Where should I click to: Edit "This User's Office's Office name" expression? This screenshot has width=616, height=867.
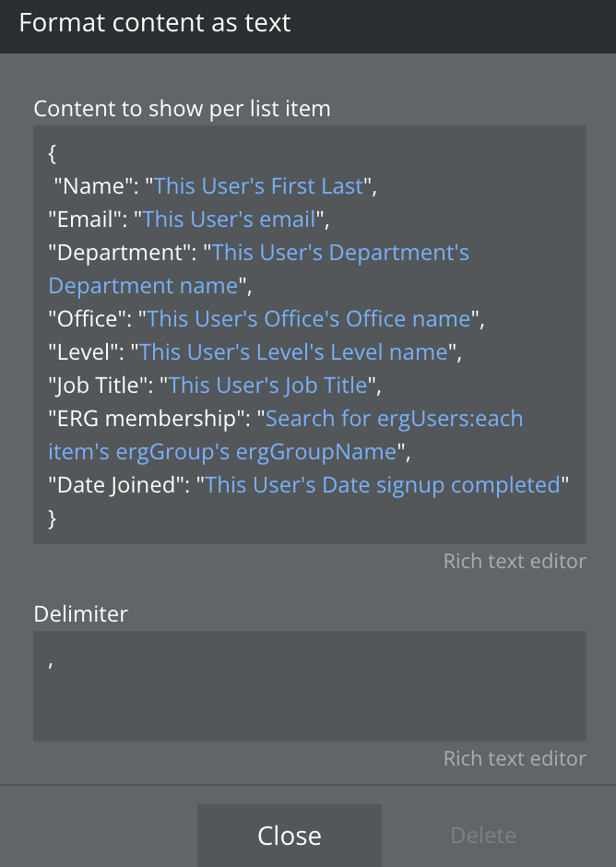309,319
